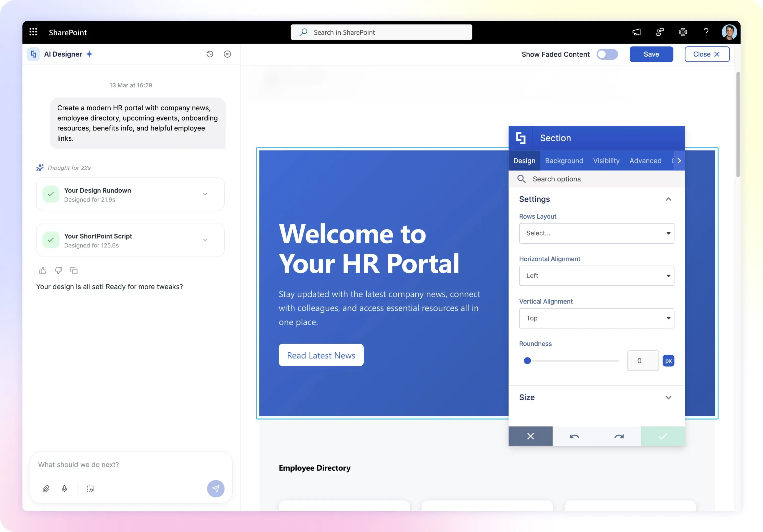763x532 pixels.
Task: Click the element selector icon in chat input
Action: pyautogui.click(x=90, y=488)
